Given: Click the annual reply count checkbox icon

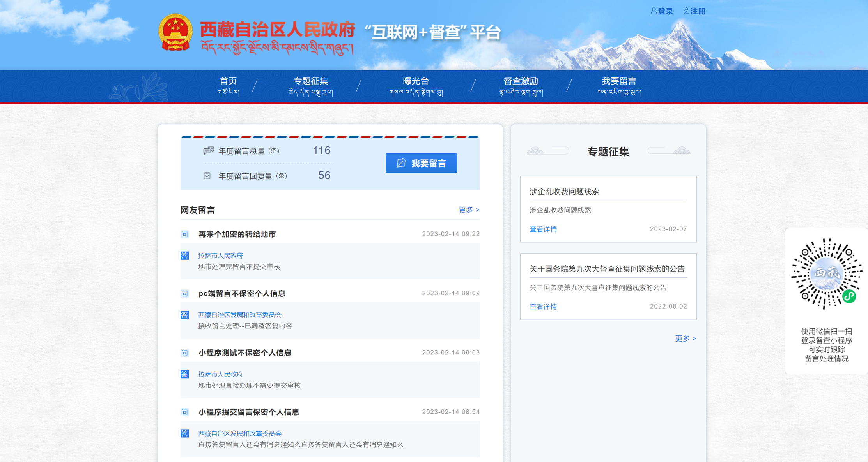Looking at the screenshot, I should coord(207,176).
